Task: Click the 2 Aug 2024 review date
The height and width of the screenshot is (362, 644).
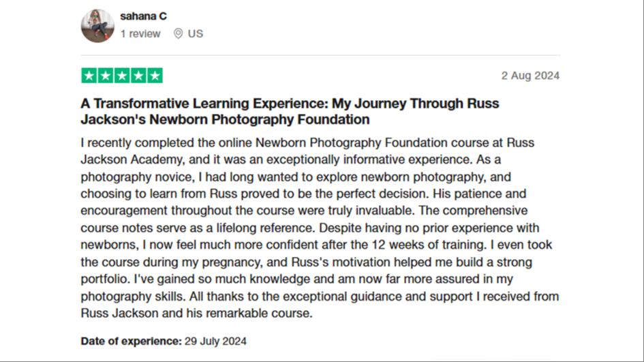Action: [x=530, y=76]
